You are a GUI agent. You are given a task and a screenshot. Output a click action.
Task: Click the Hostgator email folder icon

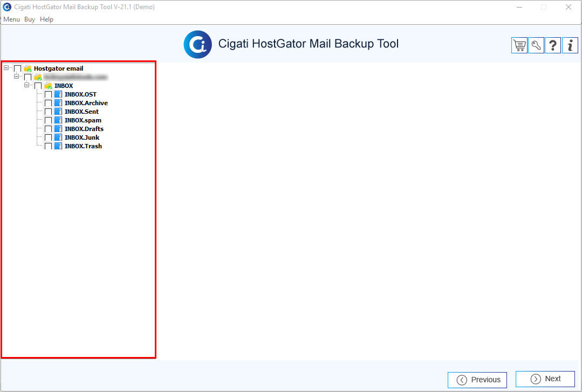coord(28,68)
